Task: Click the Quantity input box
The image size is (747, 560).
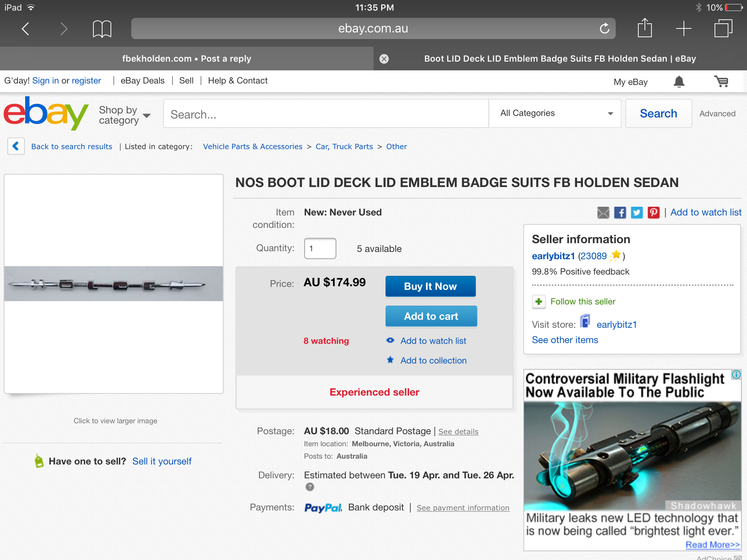Action: click(x=320, y=249)
